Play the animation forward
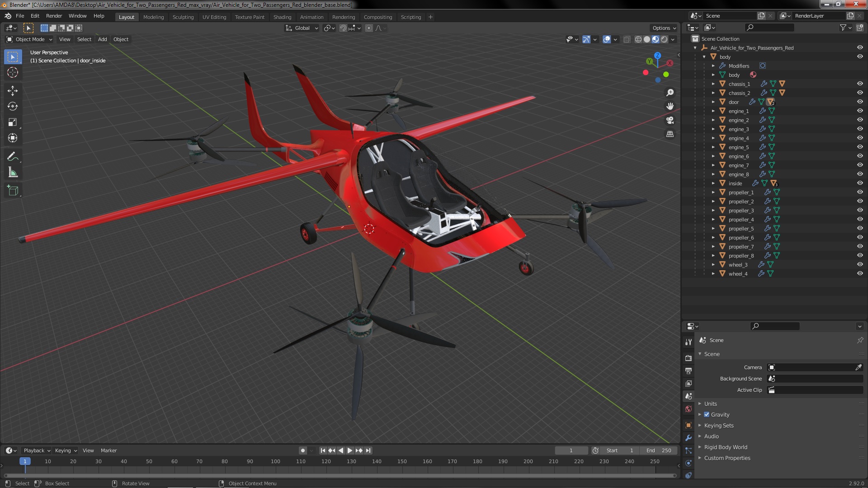 point(350,450)
